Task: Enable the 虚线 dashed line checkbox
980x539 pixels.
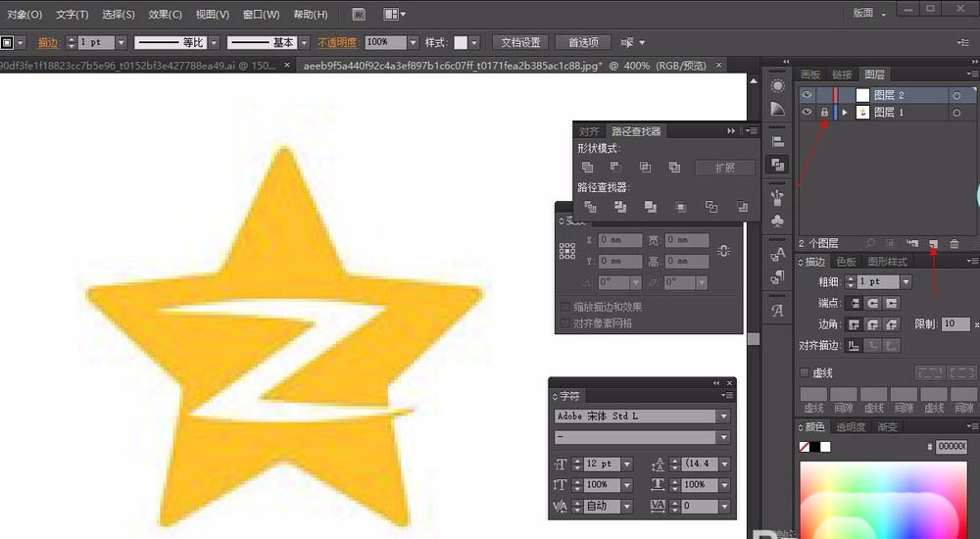Action: pos(805,372)
